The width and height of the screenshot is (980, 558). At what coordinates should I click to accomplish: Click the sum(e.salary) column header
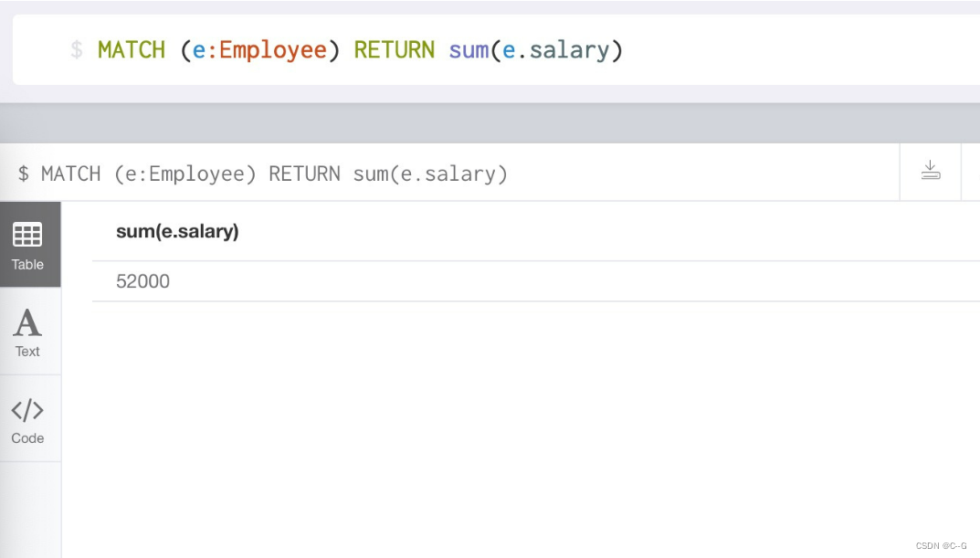tap(177, 232)
